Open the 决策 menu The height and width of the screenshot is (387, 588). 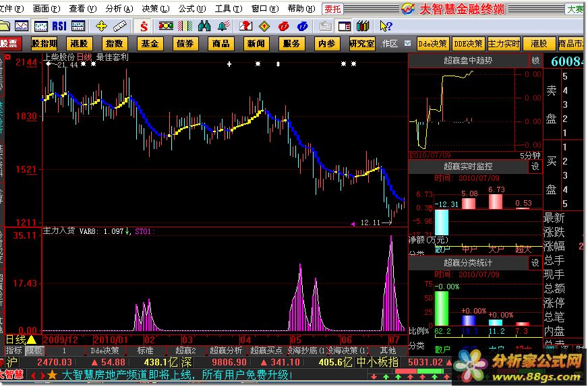point(156,8)
